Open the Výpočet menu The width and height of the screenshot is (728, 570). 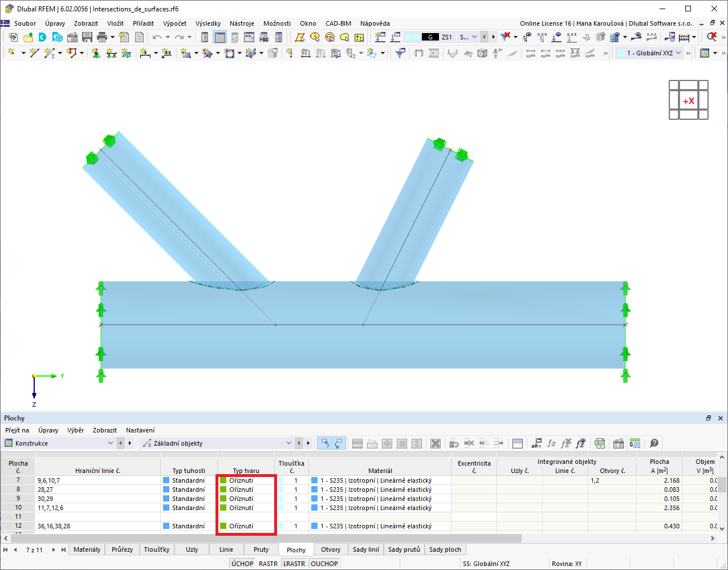point(174,23)
